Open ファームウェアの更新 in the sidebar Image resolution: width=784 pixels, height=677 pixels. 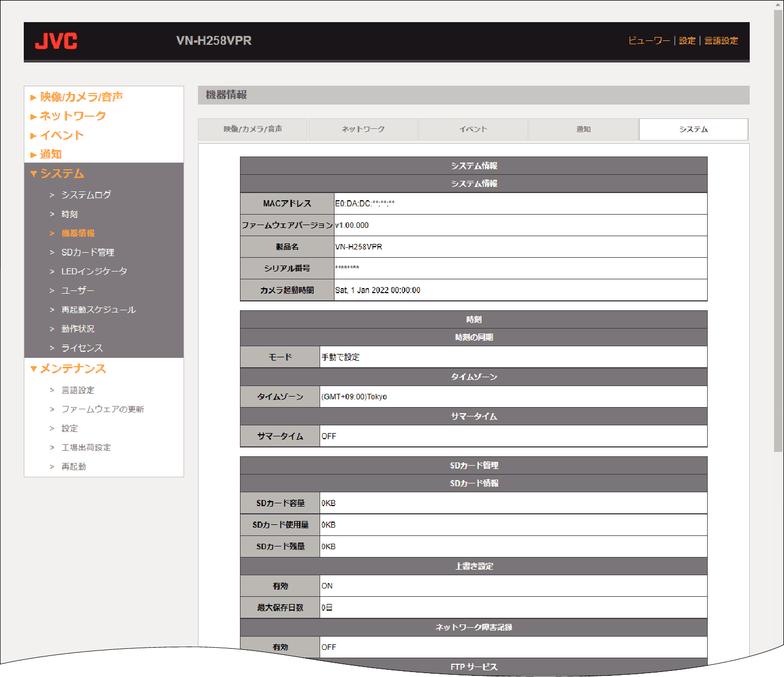[x=103, y=409]
